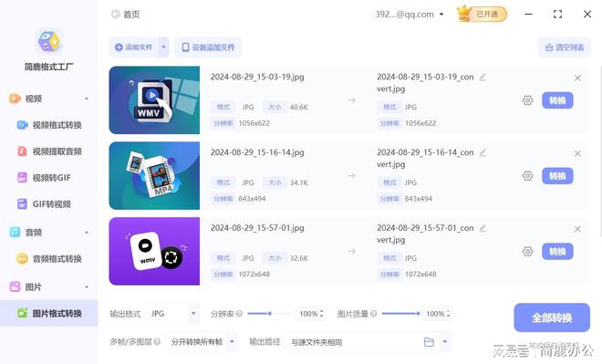Viewport: 602px width, 364px height.
Task: Adjust the 图片质量 slider
Action: coord(400,314)
